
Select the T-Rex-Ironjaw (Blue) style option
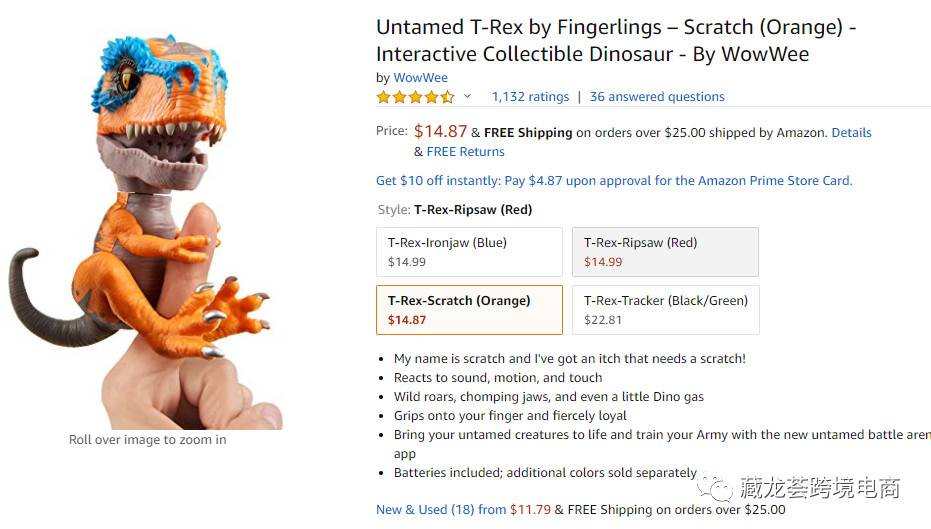tap(469, 252)
